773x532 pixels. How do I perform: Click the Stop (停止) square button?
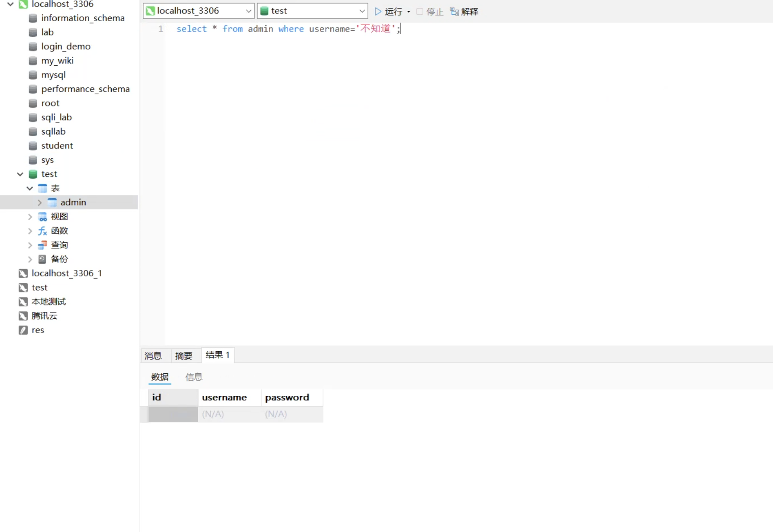pos(420,12)
